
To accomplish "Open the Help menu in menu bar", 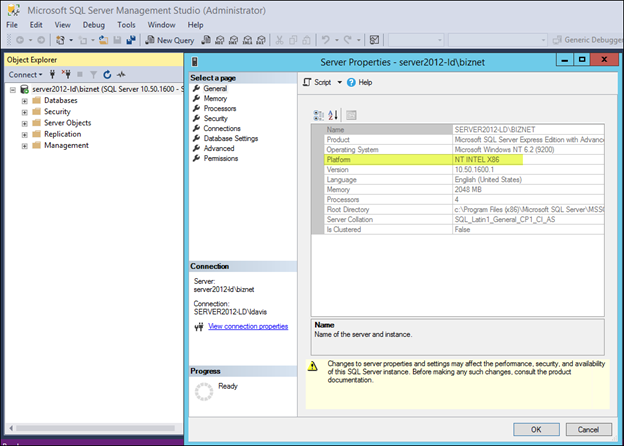I will click(195, 25).
